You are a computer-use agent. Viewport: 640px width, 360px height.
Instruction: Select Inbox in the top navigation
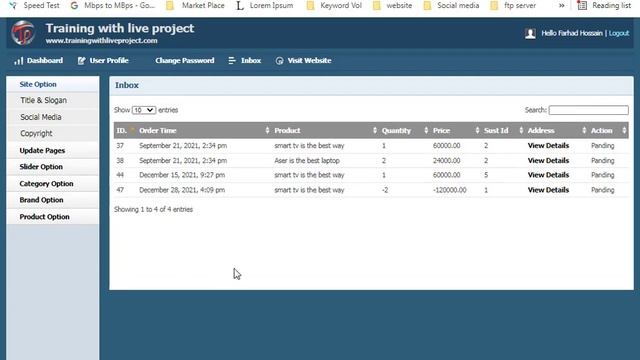[x=251, y=61]
